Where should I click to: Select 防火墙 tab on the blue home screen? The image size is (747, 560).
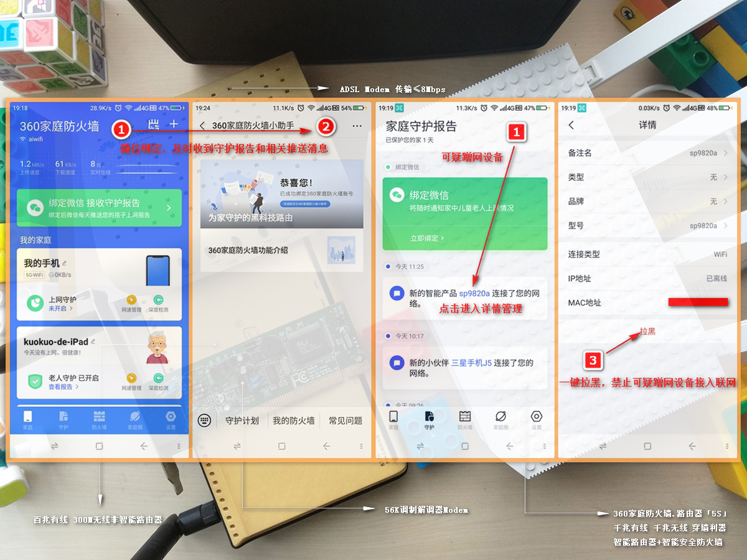99,421
